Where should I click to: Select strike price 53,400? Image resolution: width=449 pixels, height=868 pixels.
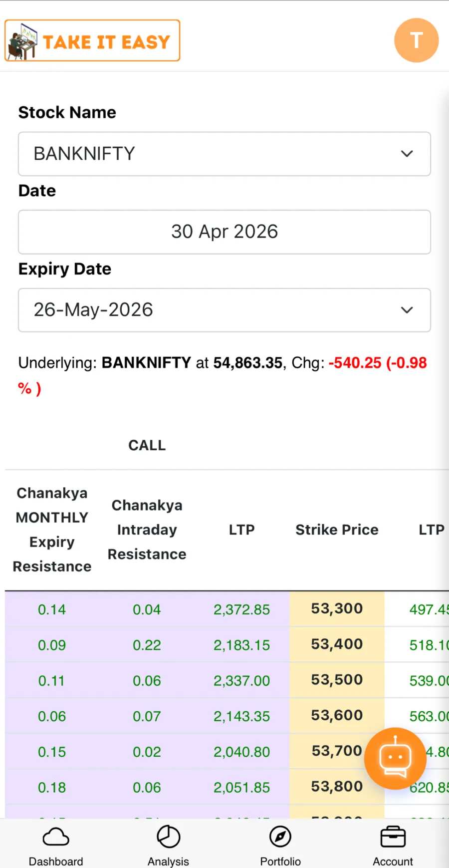[x=337, y=644]
